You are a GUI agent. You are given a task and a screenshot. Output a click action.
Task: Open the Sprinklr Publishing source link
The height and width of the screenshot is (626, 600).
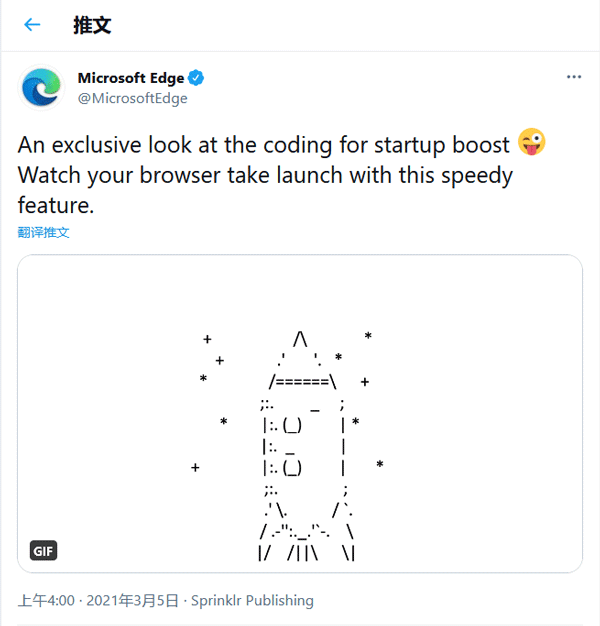coord(252,601)
